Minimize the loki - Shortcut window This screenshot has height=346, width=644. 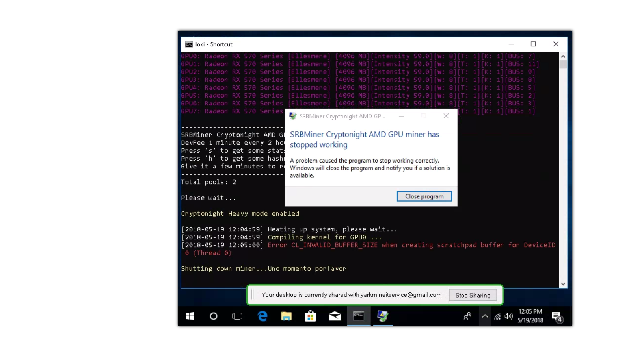point(511,44)
